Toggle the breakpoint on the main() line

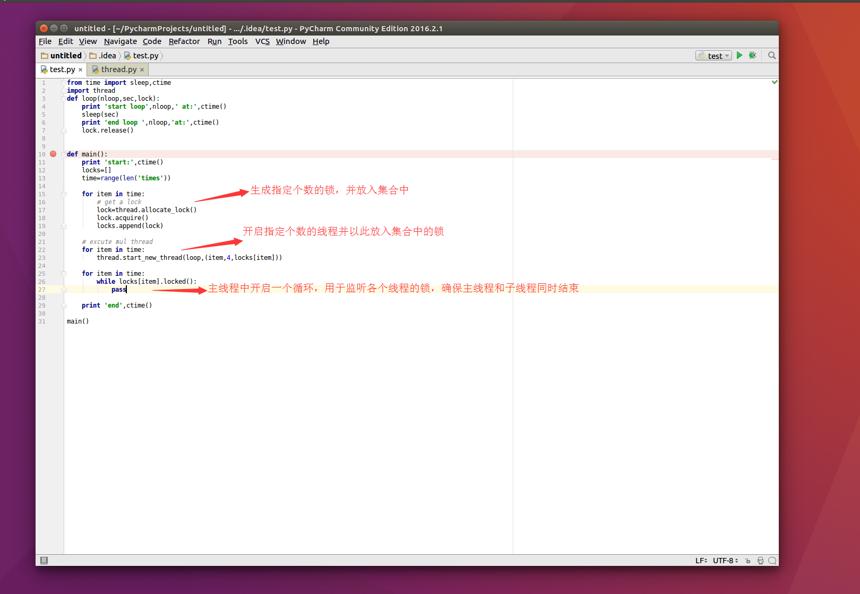pos(53,154)
